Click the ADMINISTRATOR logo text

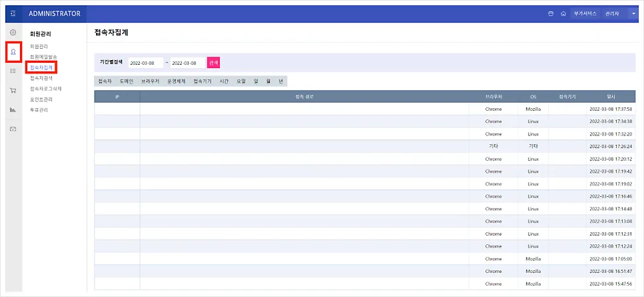pyautogui.click(x=55, y=13)
